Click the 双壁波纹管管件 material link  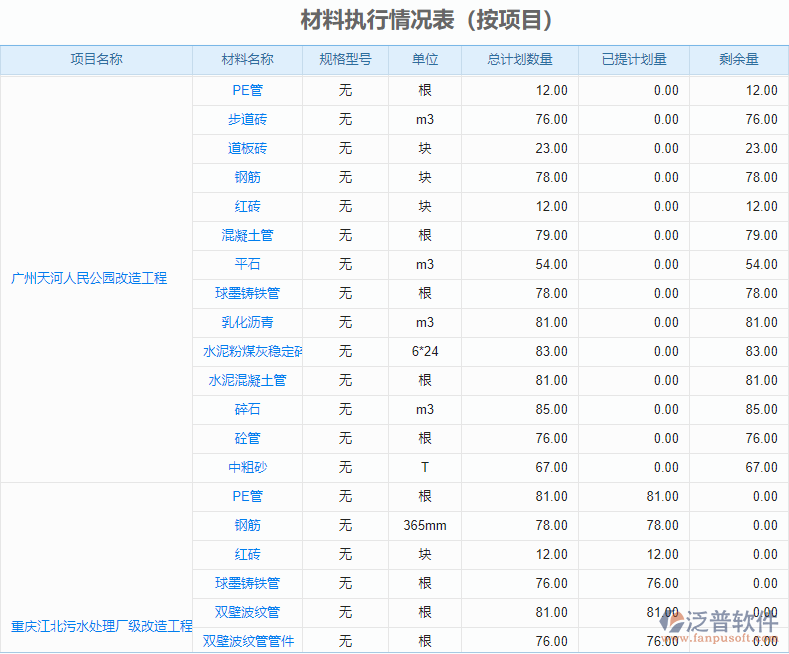tap(248, 641)
